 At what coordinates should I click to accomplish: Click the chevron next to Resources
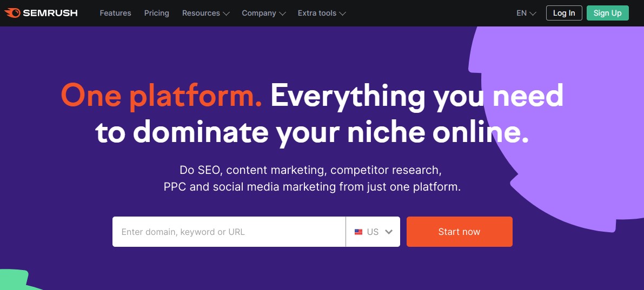[x=226, y=14]
